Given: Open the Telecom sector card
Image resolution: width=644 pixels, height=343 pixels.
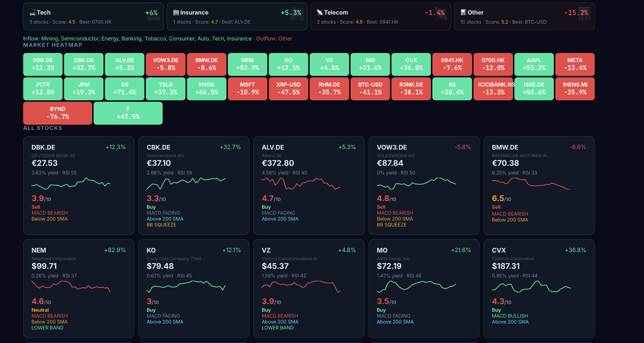Looking at the screenshot, I should coord(380,17).
